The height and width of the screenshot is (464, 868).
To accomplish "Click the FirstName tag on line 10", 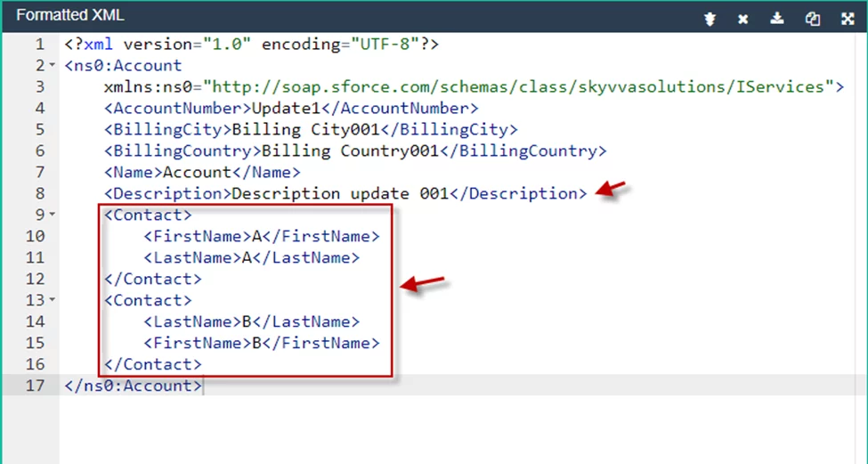I will point(192,237).
